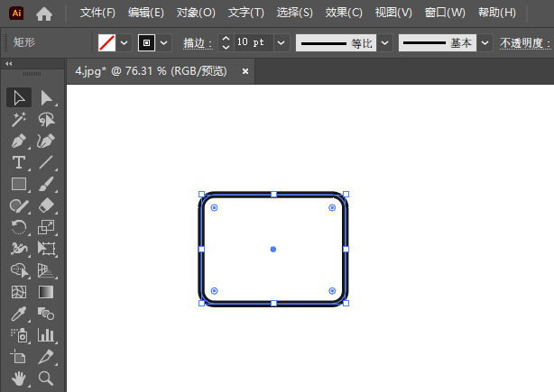
Task: Select the Paintbrush tool
Action: [x=46, y=184]
